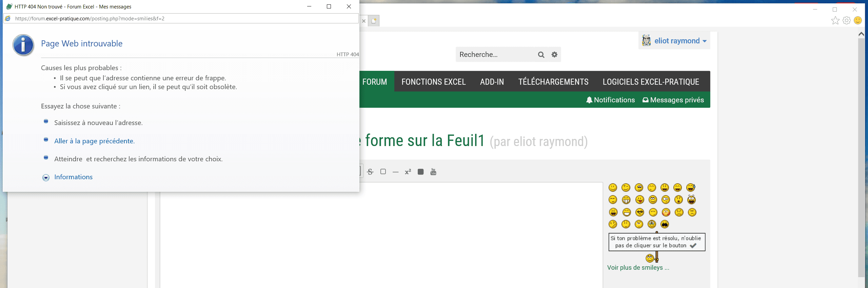Image resolution: width=868 pixels, height=288 pixels.
Task: Insert the winking smiley
Action: coord(626,187)
